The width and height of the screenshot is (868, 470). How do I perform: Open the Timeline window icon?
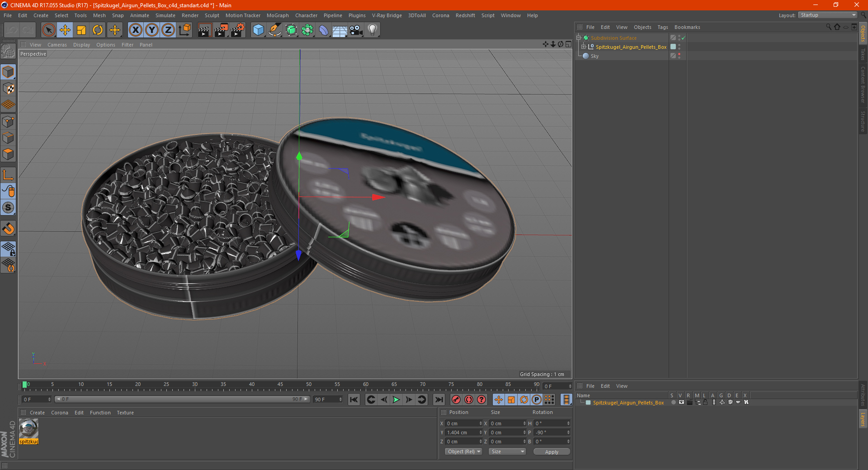click(x=566, y=399)
